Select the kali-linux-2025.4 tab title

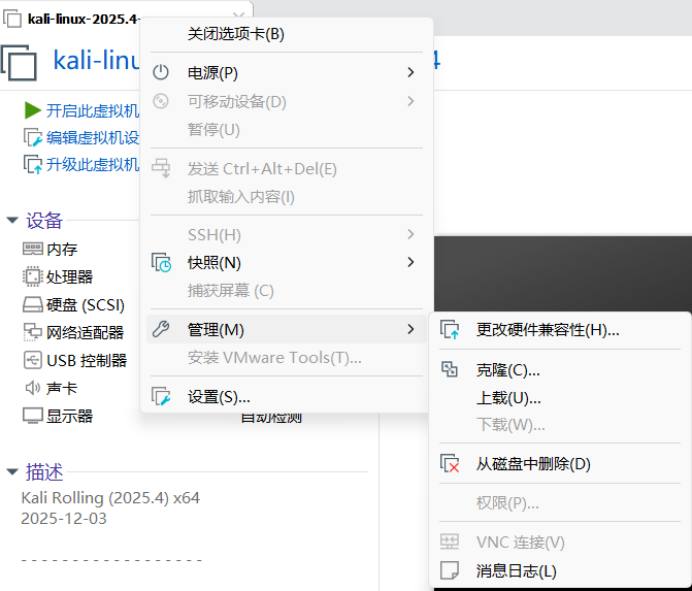pos(83,19)
